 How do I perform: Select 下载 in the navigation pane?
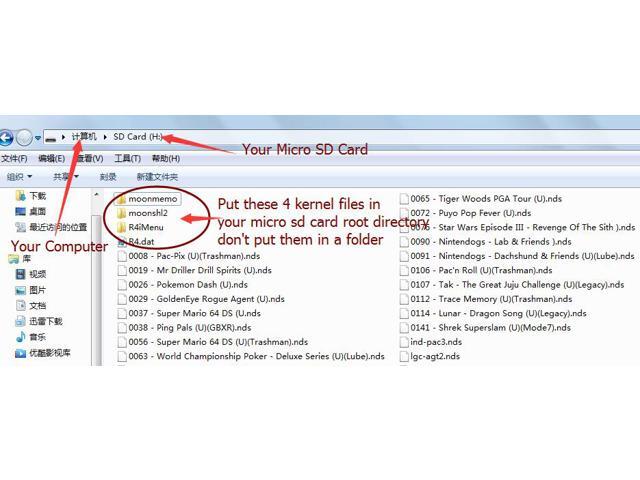tap(31, 196)
